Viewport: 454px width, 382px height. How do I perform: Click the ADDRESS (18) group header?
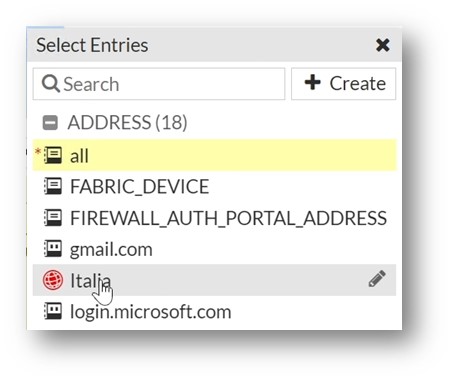[127, 122]
